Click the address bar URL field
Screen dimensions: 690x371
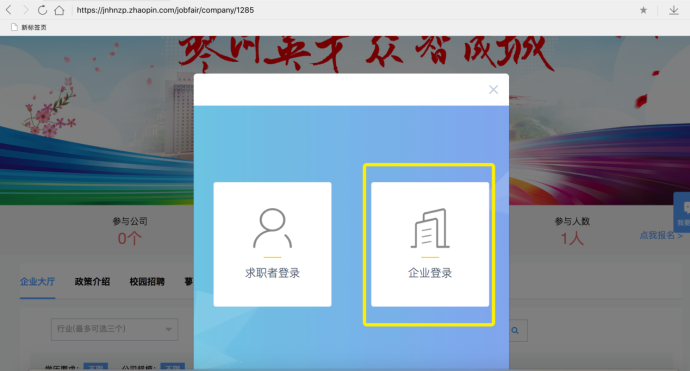tap(352, 10)
